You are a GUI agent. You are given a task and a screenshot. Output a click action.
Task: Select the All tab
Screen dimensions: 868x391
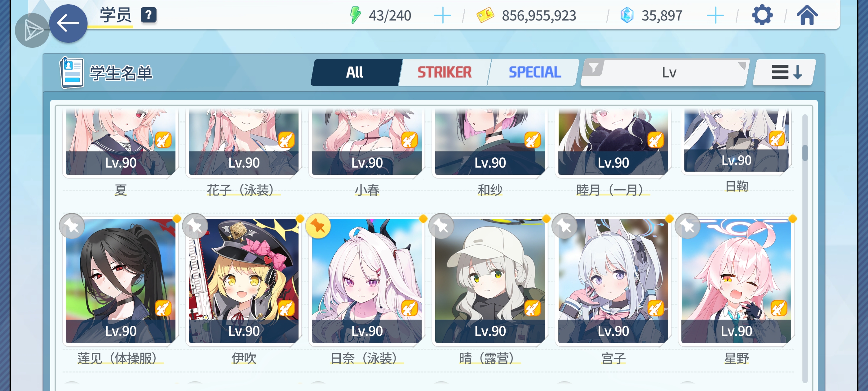pyautogui.click(x=355, y=73)
